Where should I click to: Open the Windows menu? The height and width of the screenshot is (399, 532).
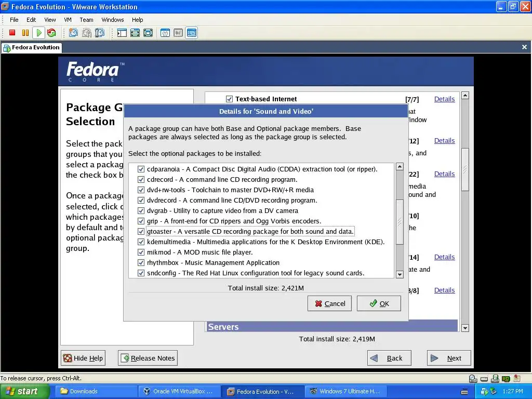[x=113, y=20]
